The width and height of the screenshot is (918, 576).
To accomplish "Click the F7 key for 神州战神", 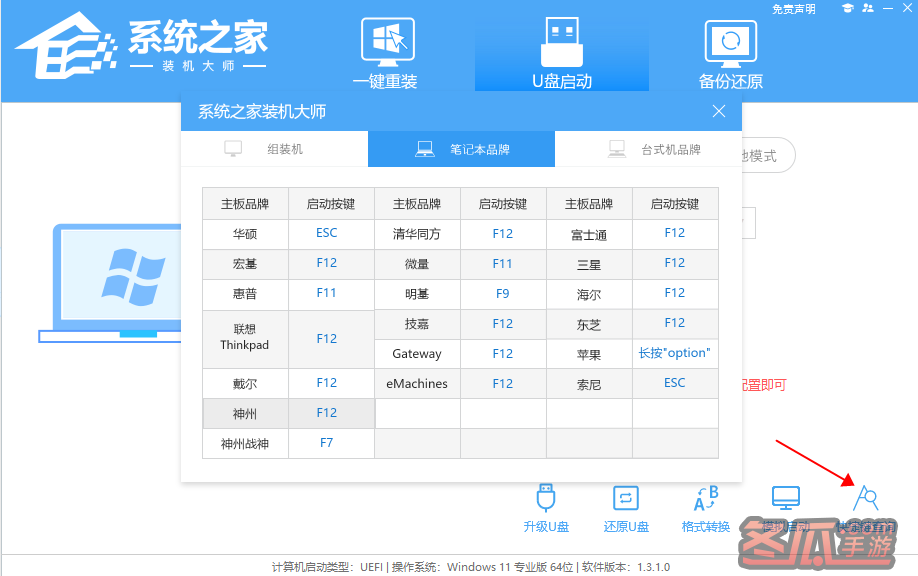I will pos(327,443).
